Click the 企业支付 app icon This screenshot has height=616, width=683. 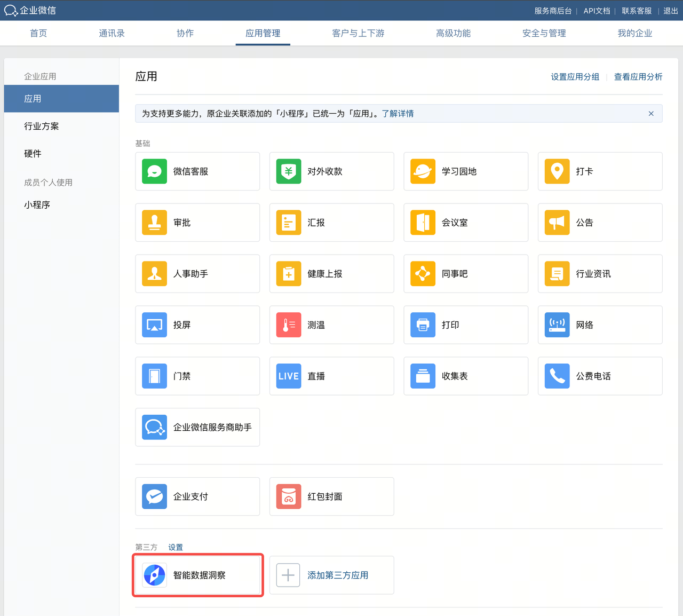click(x=154, y=496)
